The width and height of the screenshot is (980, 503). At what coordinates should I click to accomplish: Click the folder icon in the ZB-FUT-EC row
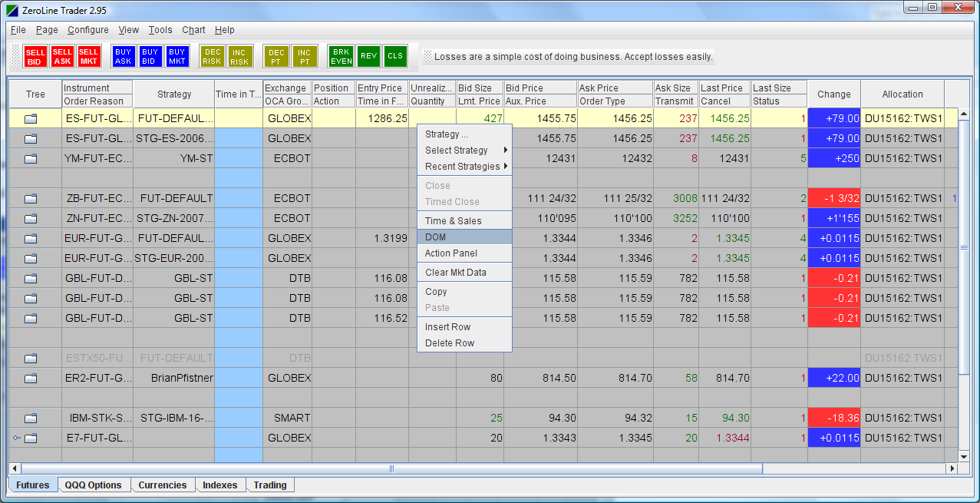click(31, 199)
